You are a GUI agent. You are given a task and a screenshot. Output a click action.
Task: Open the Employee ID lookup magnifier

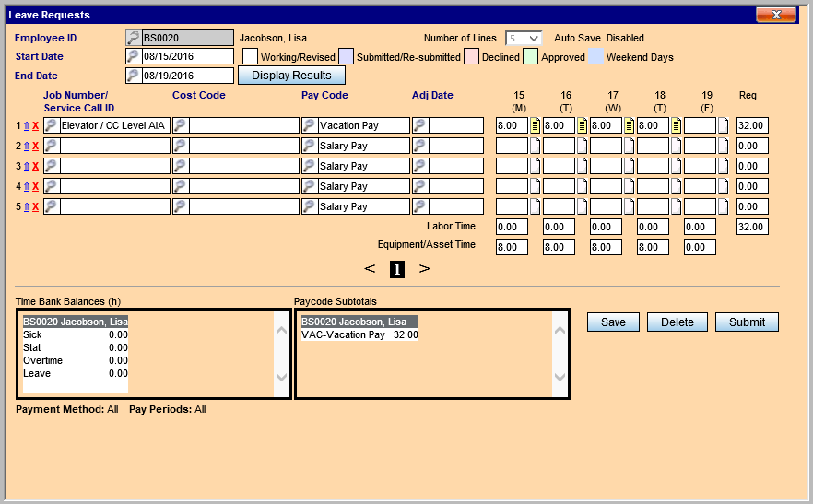coord(134,38)
